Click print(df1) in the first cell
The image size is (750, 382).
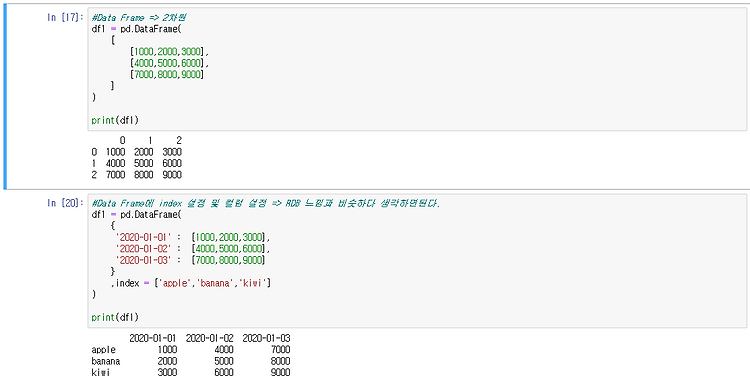click(x=115, y=120)
